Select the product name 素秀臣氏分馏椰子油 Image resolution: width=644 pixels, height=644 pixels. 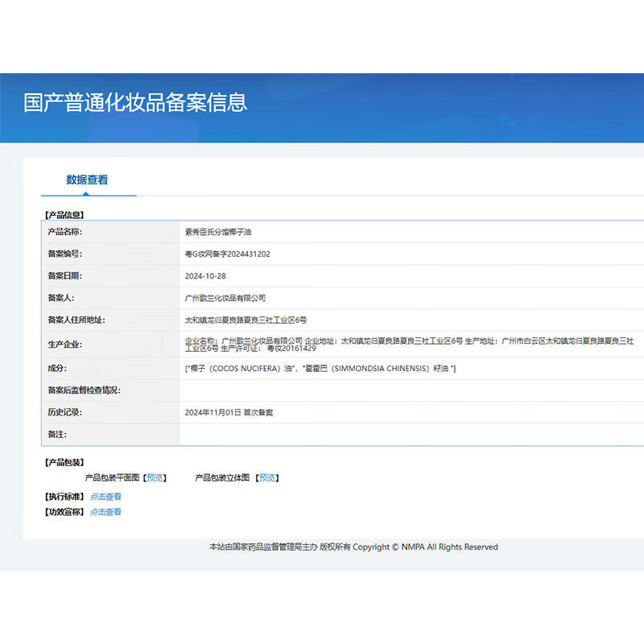218,232
